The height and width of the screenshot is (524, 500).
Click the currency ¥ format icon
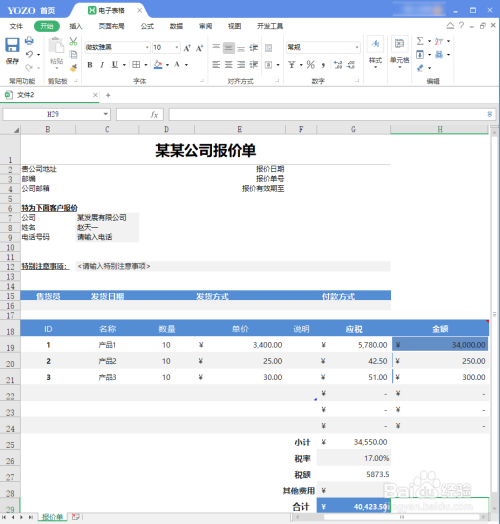tap(292, 64)
